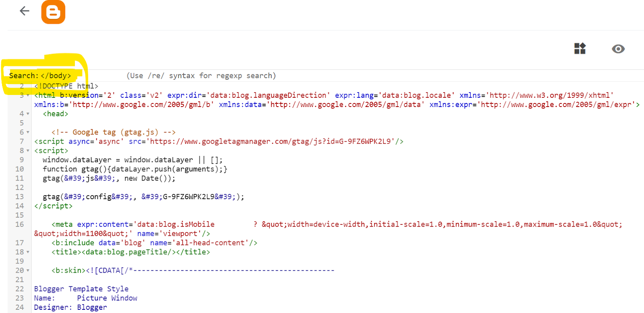The width and height of the screenshot is (644, 313).
Task: Select the Designer: Blogger line
Action: (x=70, y=307)
